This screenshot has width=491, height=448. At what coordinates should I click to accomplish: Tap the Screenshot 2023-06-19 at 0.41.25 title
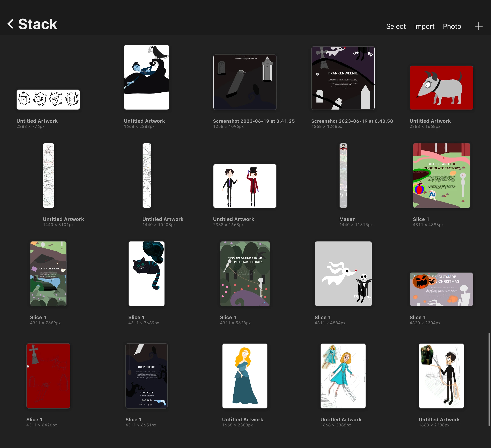click(x=254, y=121)
